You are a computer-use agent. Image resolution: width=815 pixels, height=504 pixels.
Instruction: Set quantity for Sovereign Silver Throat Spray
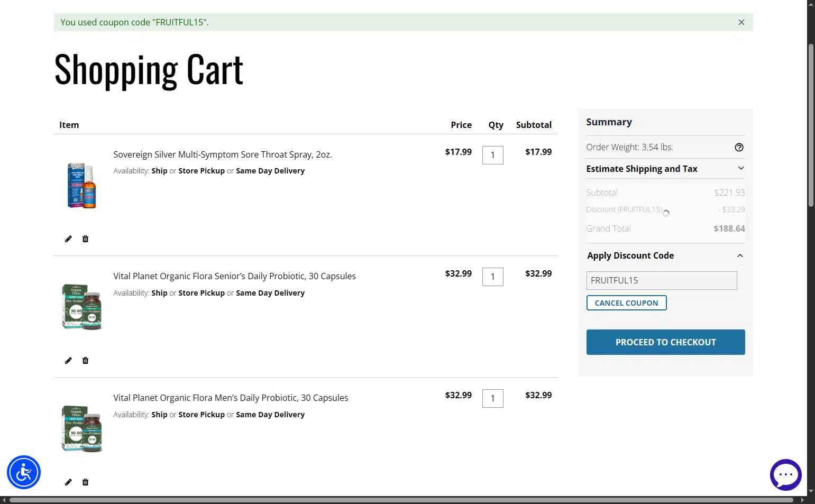[493, 155]
